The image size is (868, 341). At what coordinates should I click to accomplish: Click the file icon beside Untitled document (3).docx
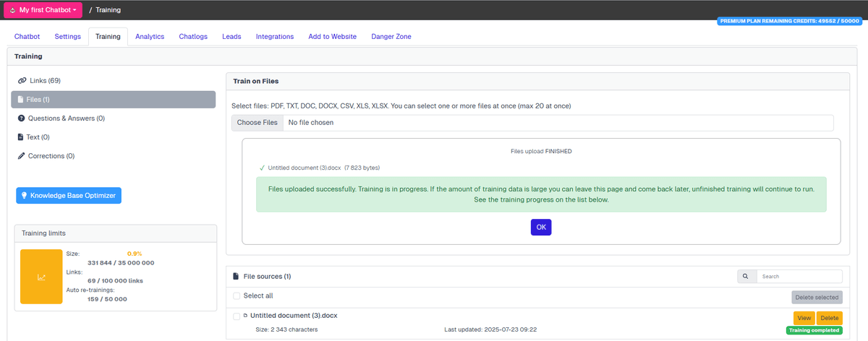click(x=245, y=316)
